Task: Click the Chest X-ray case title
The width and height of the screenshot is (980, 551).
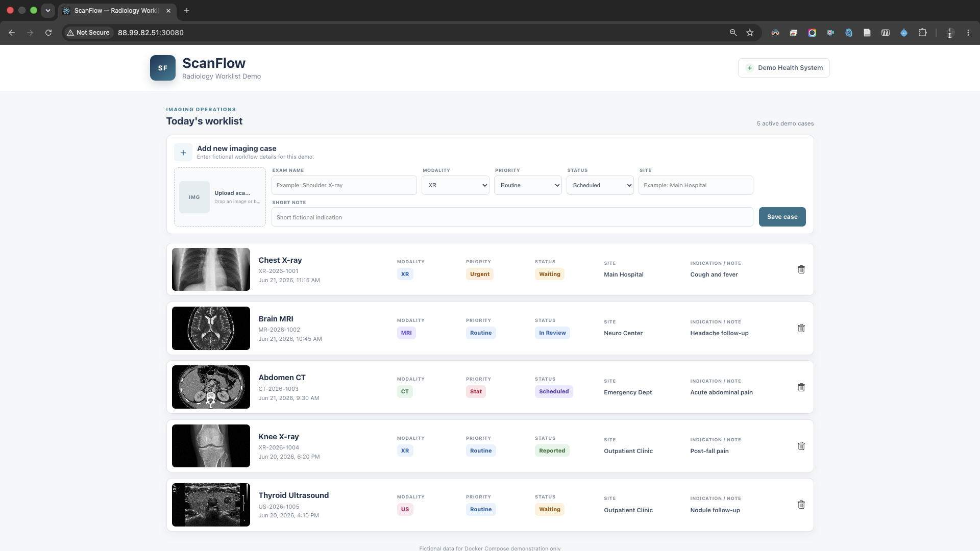Action: pyautogui.click(x=280, y=260)
